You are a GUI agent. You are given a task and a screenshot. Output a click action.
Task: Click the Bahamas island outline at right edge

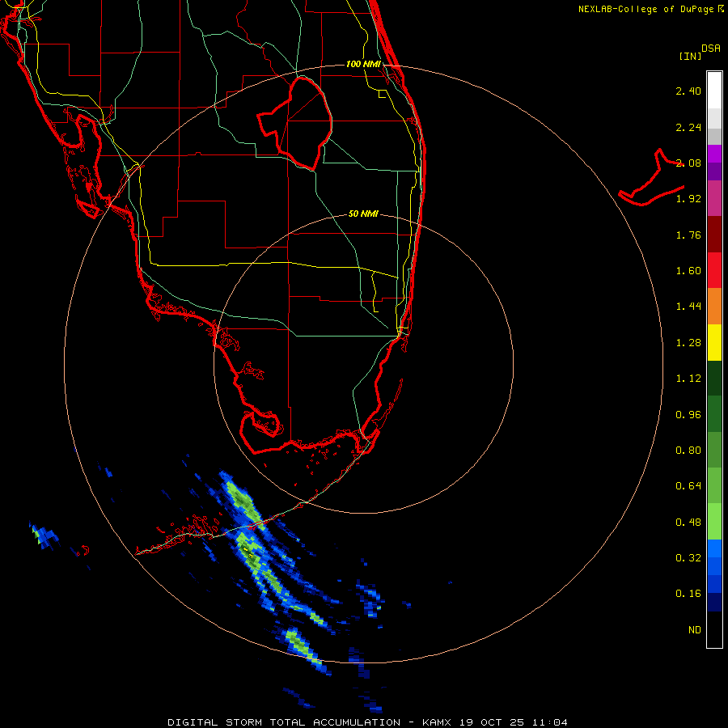tap(651, 177)
